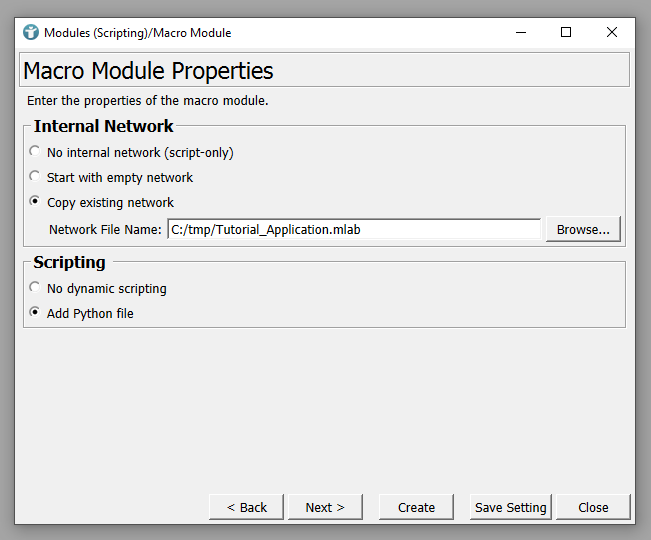This screenshot has height=540, width=651.
Task: Select No internal network (script-only) option
Action: (x=36, y=152)
